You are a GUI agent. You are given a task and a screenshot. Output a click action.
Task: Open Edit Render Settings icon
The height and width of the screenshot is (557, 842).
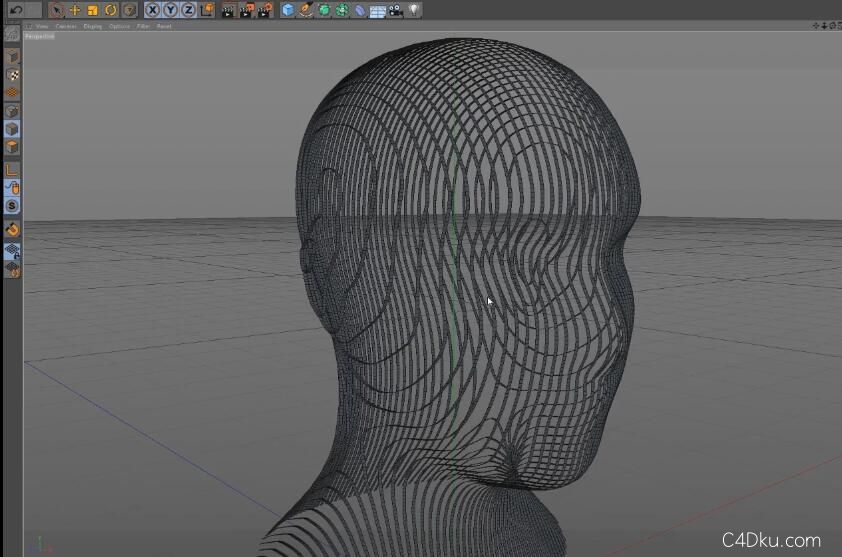tap(265, 11)
